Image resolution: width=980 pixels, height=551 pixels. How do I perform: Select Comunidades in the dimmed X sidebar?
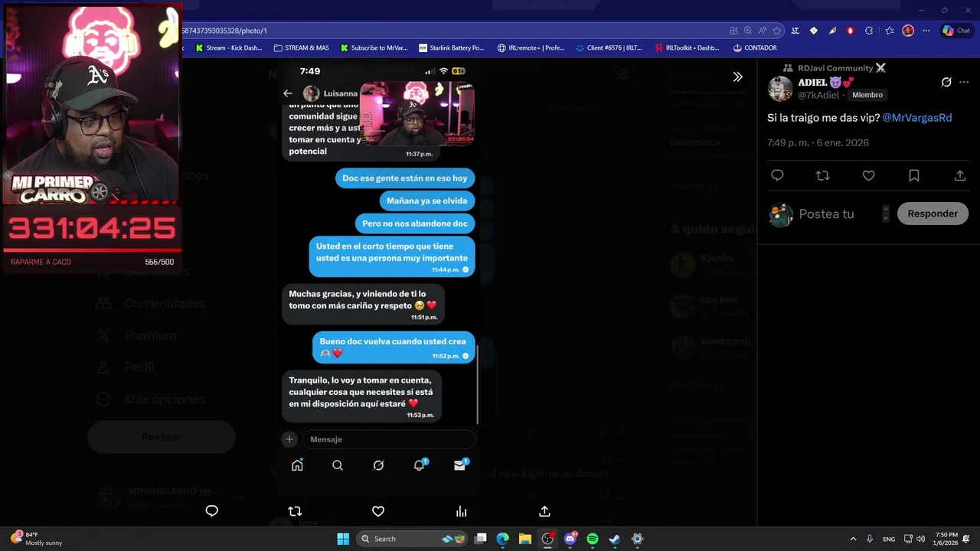point(151,304)
